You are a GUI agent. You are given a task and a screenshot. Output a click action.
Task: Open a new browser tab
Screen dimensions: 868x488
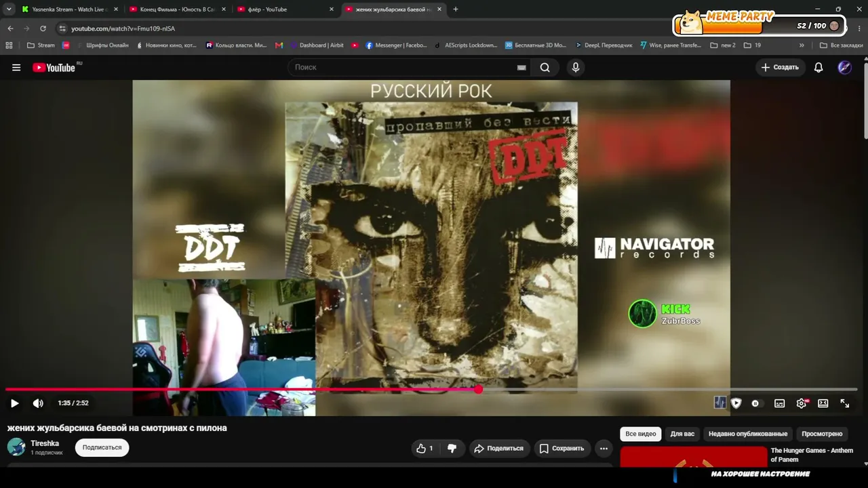pos(456,9)
